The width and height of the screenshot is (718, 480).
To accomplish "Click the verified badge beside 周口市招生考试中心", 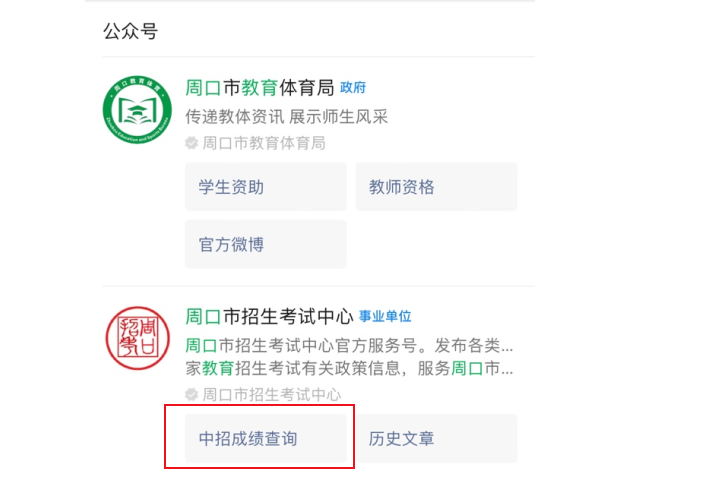I will click(x=192, y=394).
